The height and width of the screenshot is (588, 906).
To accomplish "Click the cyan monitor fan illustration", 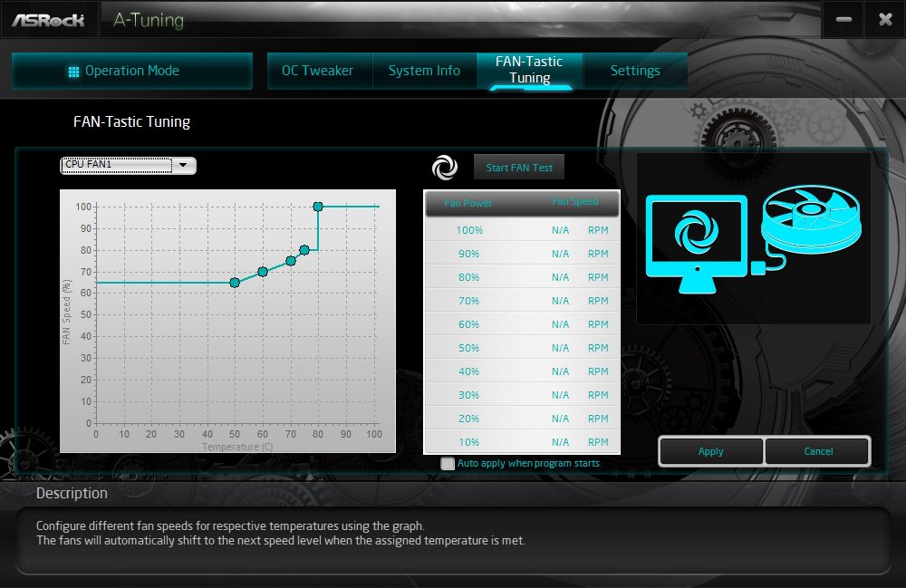I will tap(696, 244).
